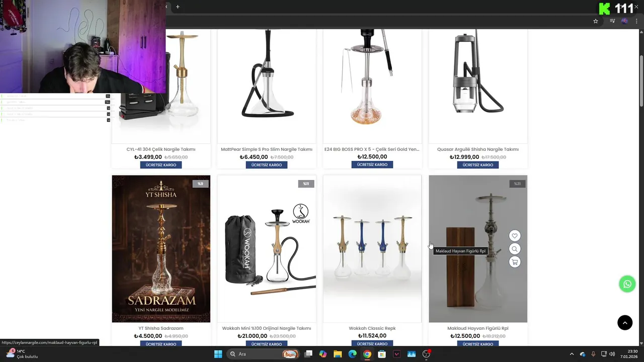Open CYL-41 304 Çelik Nargile Takımı link

click(x=161, y=149)
